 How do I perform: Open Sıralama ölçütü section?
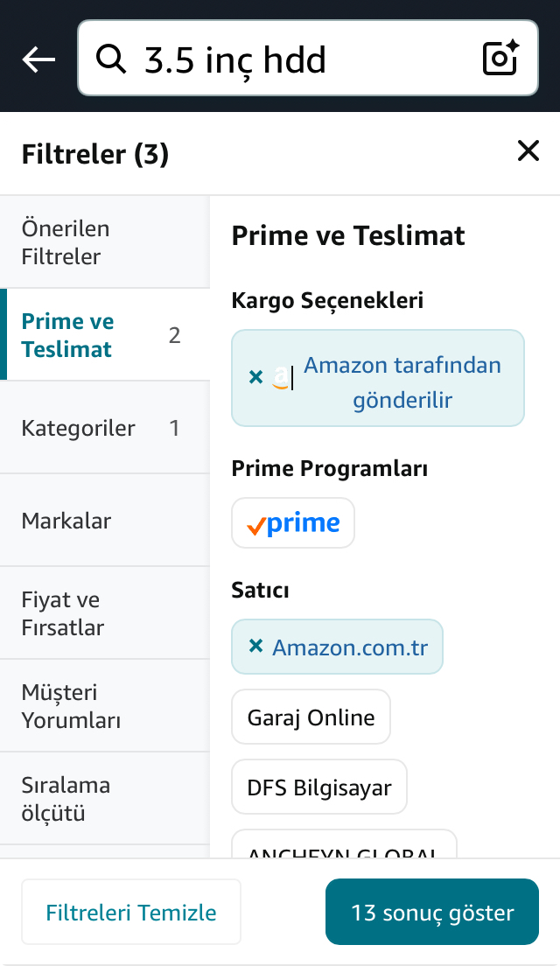pyautogui.click(x=105, y=799)
